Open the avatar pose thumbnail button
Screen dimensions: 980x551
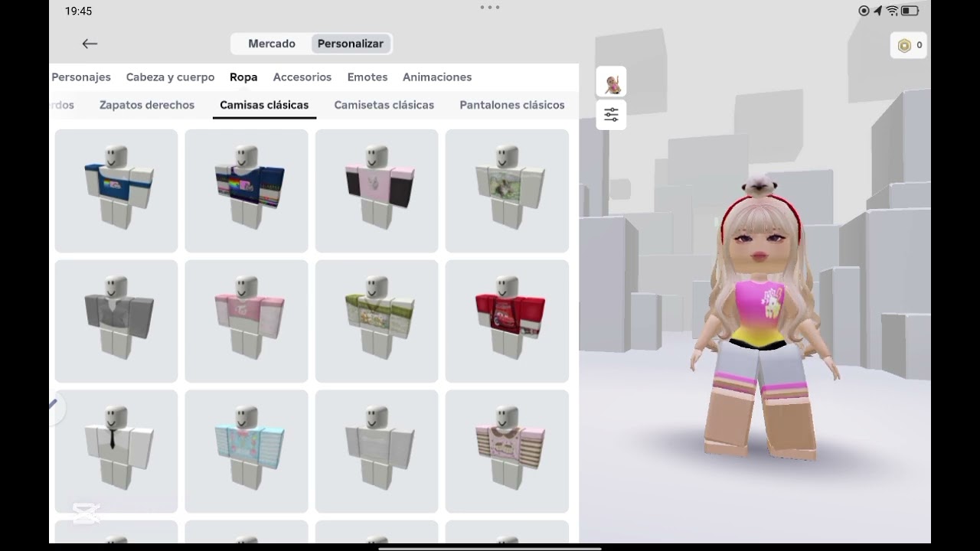611,82
